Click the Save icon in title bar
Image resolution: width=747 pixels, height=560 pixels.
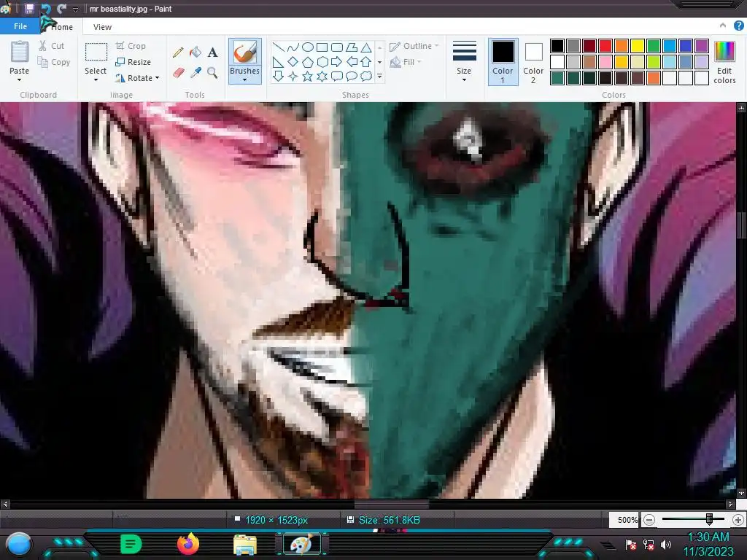(29, 9)
